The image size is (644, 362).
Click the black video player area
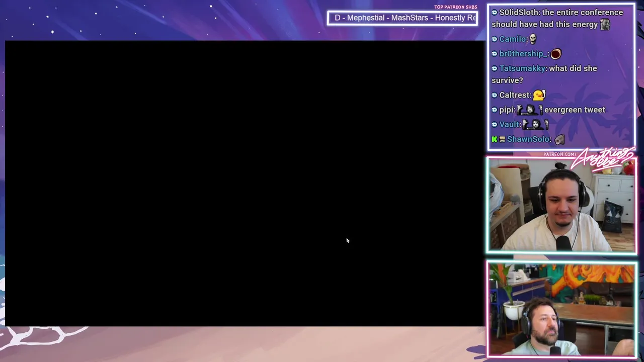[245, 184]
